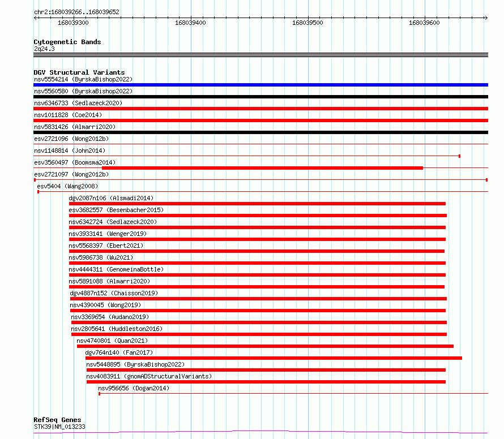Image resolution: width=504 pixels, height=439 pixels.
Task: Open nsv5560580 (ByrskaBishop2022) variant label
Action: (83, 91)
